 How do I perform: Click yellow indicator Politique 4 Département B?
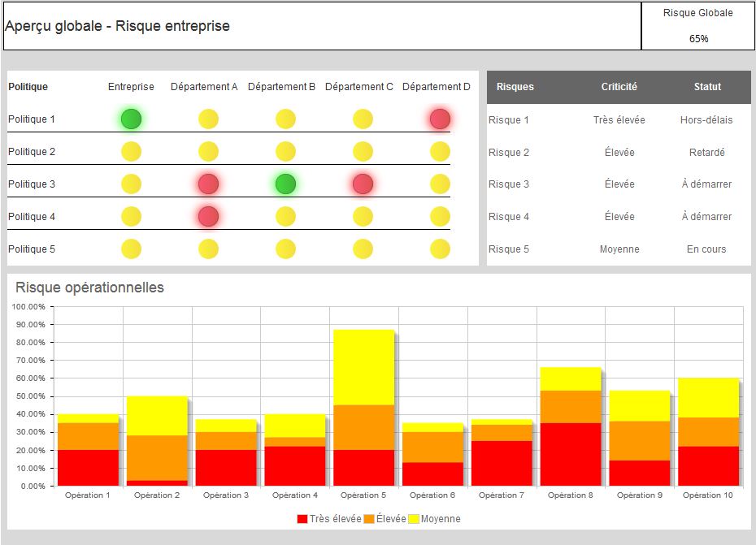click(x=285, y=216)
